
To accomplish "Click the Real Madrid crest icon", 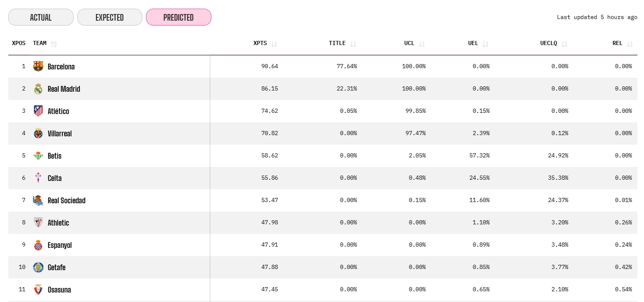I will (38, 88).
